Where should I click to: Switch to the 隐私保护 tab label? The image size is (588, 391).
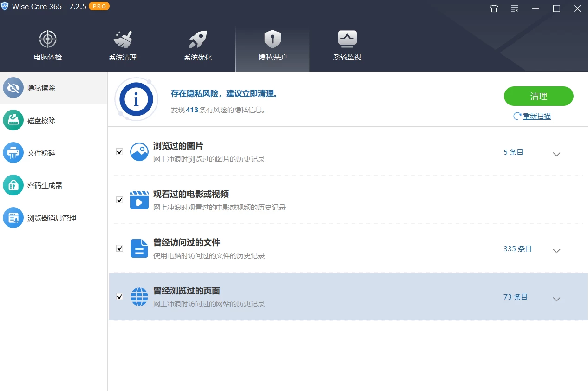click(x=273, y=57)
